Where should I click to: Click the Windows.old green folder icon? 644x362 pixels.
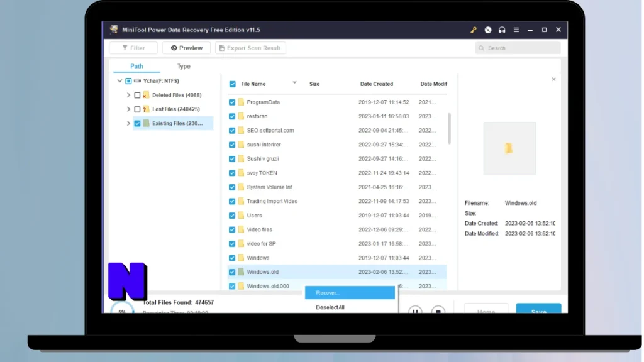pos(241,271)
